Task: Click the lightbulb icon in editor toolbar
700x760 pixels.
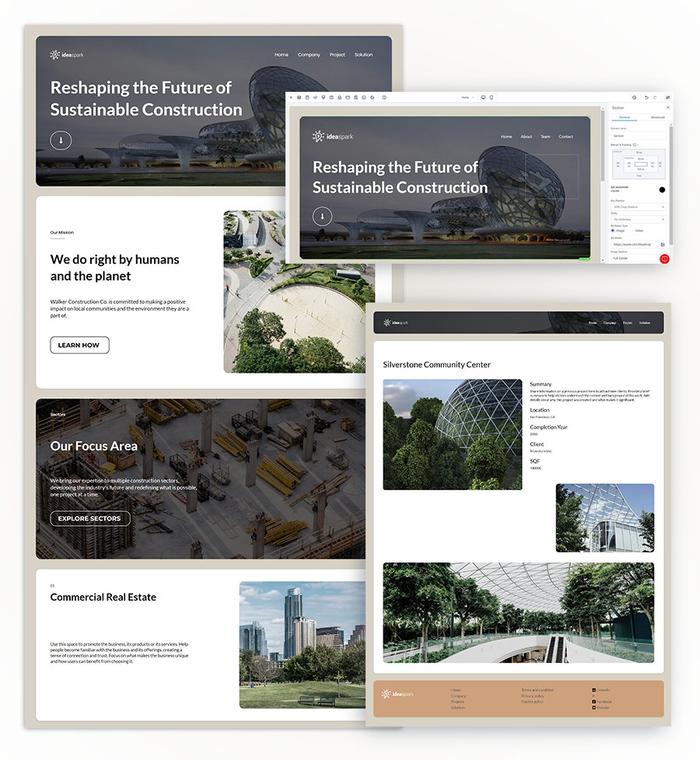Action: point(324,97)
